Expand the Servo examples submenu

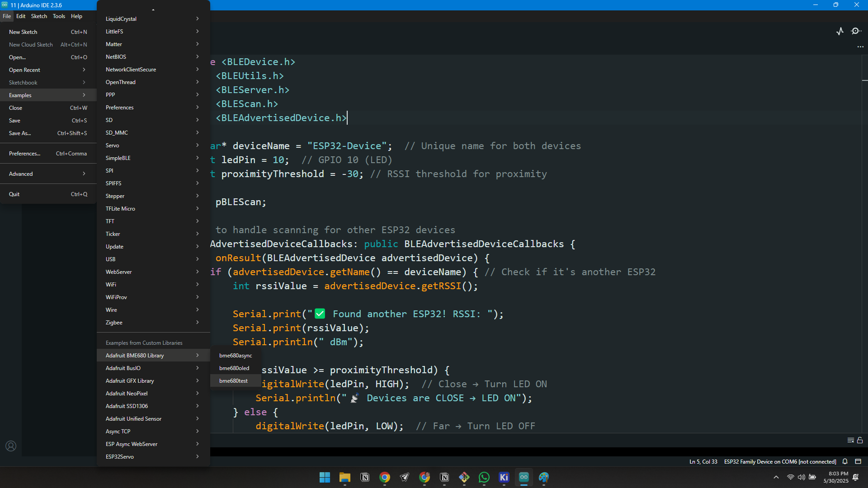153,145
